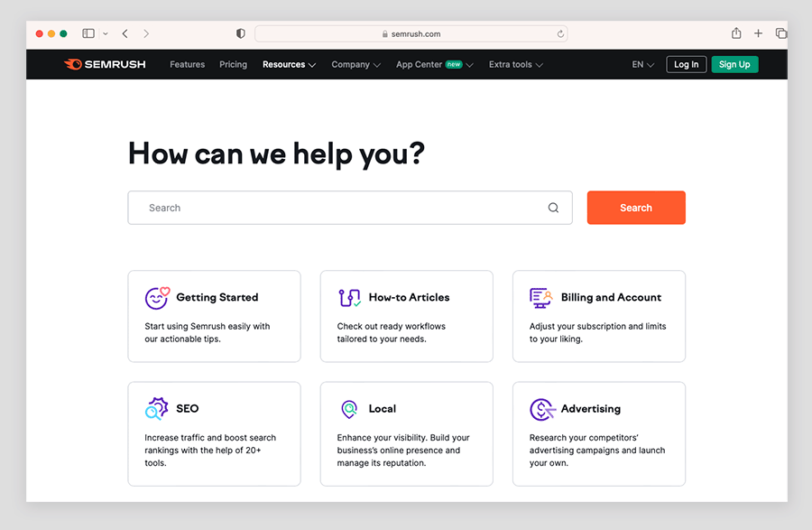Click the Local map pin icon

[x=349, y=409]
